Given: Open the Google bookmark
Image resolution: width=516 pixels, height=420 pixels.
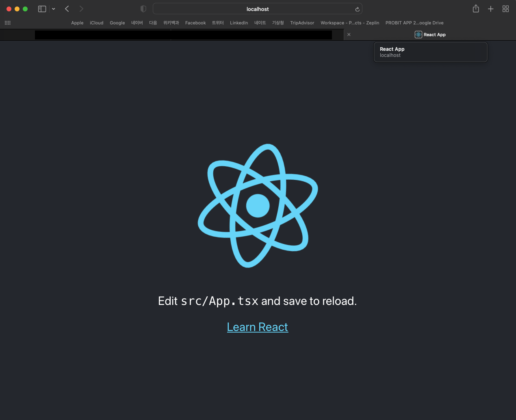Looking at the screenshot, I should tap(117, 23).
